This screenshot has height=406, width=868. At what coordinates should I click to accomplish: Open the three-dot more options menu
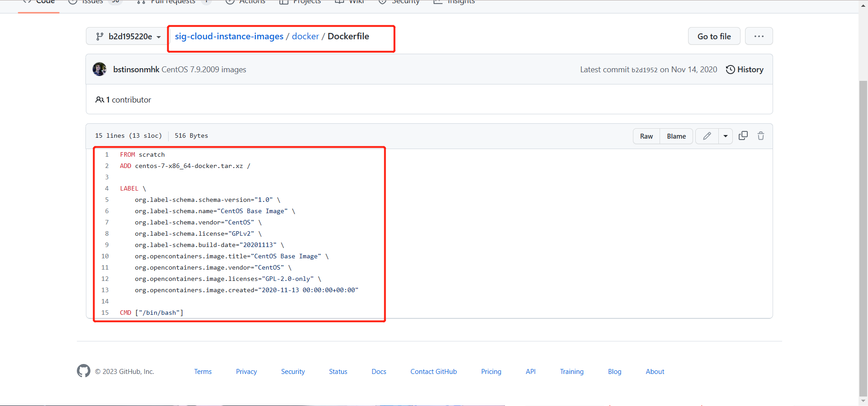click(x=759, y=36)
